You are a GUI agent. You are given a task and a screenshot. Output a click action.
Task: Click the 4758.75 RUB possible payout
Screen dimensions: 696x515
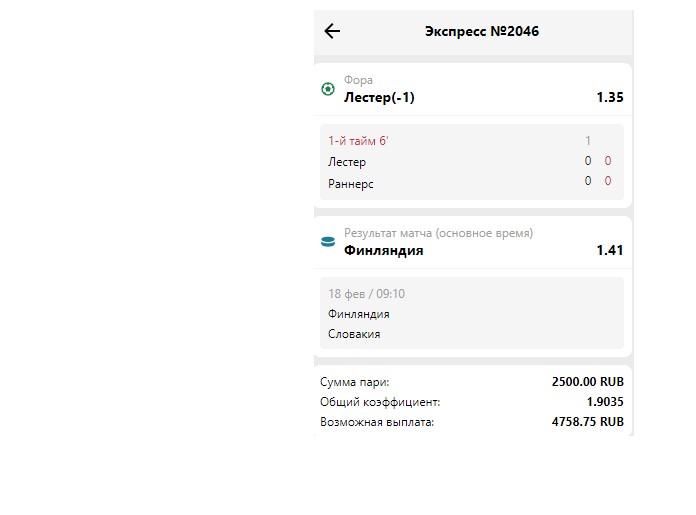(x=587, y=422)
